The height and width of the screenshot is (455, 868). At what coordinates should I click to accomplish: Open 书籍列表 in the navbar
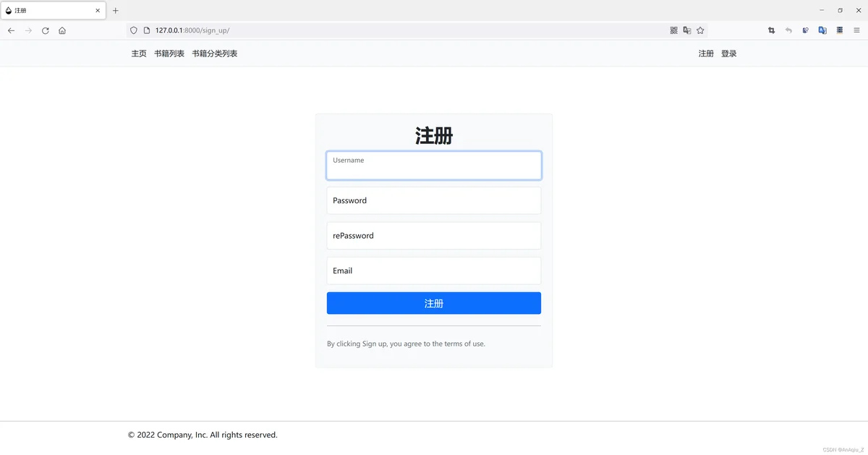[x=169, y=54]
